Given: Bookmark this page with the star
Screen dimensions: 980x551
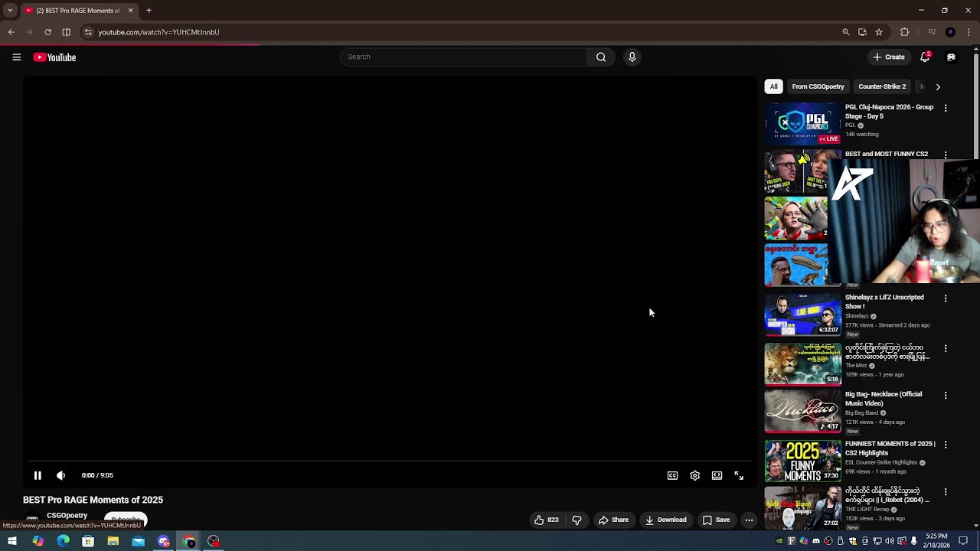Looking at the screenshot, I should (x=879, y=32).
